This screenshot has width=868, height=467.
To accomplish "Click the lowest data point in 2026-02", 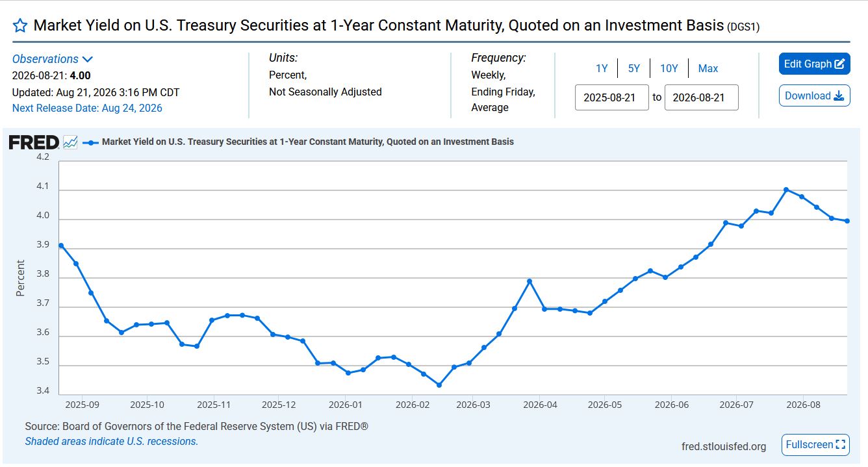I will point(439,385).
